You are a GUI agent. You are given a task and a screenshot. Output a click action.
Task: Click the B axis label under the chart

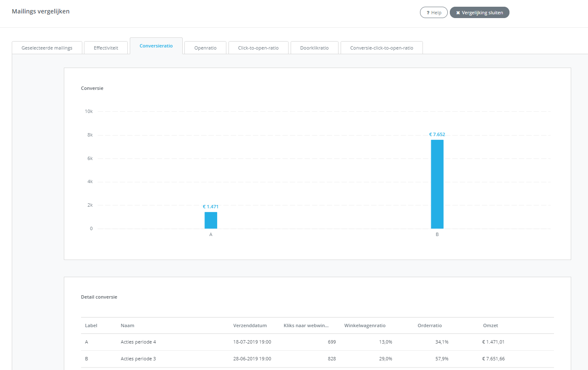tap(437, 234)
